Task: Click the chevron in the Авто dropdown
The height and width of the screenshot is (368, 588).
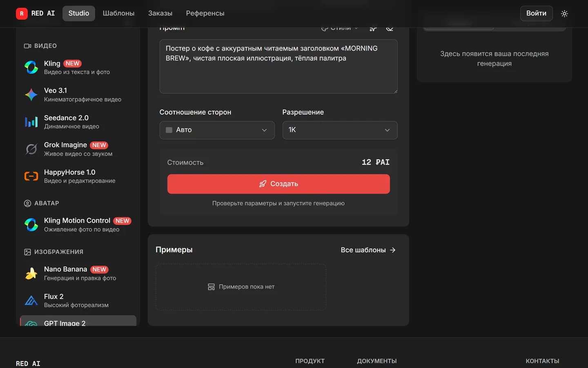Action: (264, 130)
